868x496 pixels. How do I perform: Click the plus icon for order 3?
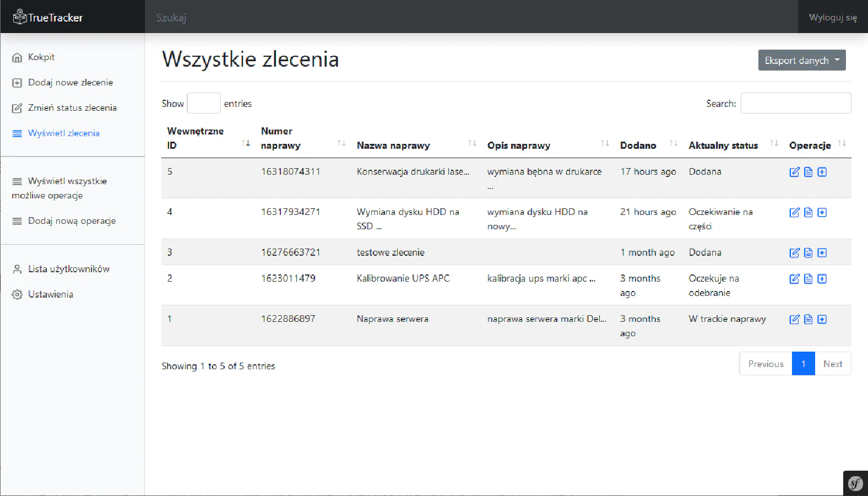click(x=822, y=253)
